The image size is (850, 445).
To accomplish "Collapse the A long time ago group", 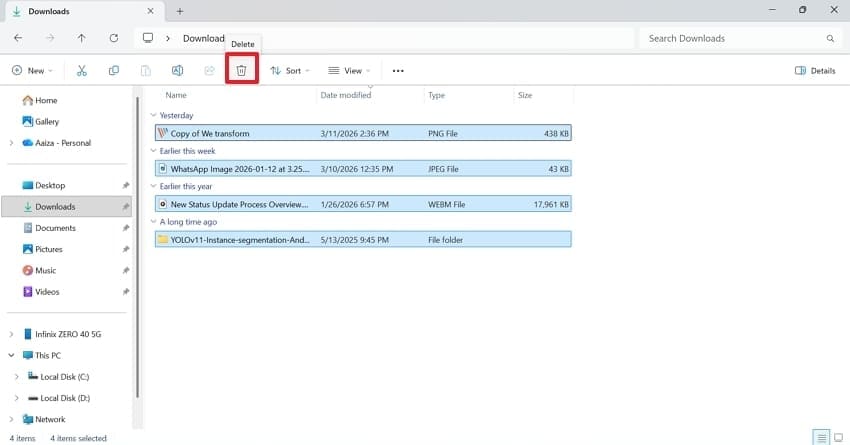I will [153, 222].
